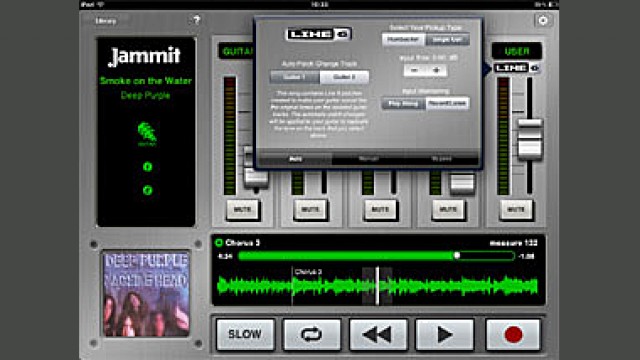Mute the USER Line 6 channel
This screenshot has width=640, height=360.
click(x=516, y=210)
